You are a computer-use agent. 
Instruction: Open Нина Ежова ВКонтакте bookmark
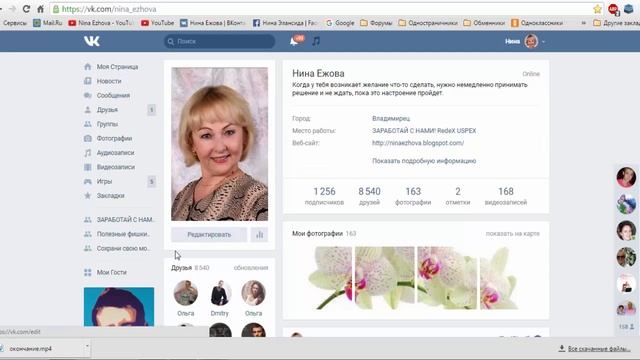coord(212,23)
